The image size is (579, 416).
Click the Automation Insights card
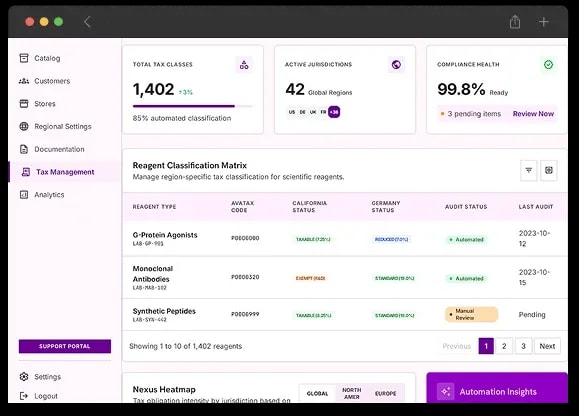(497, 388)
